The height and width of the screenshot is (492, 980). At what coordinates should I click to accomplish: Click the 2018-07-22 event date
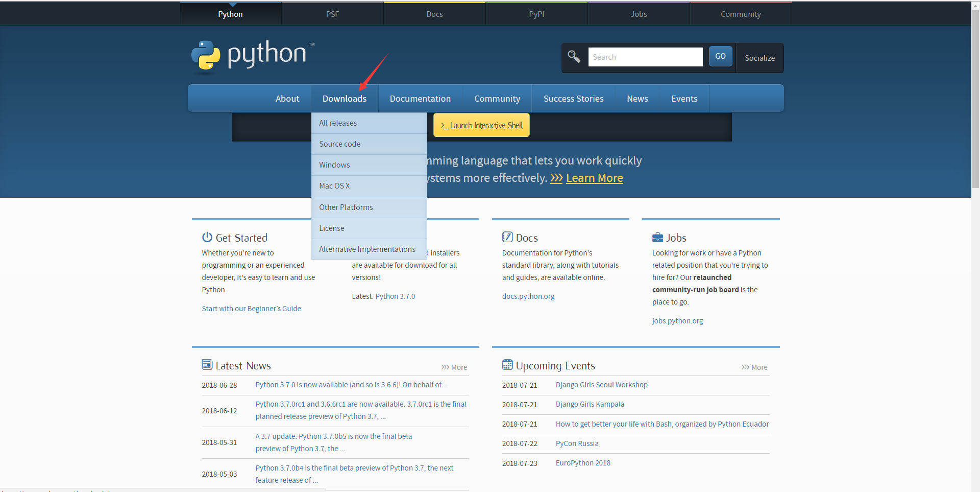pos(520,443)
